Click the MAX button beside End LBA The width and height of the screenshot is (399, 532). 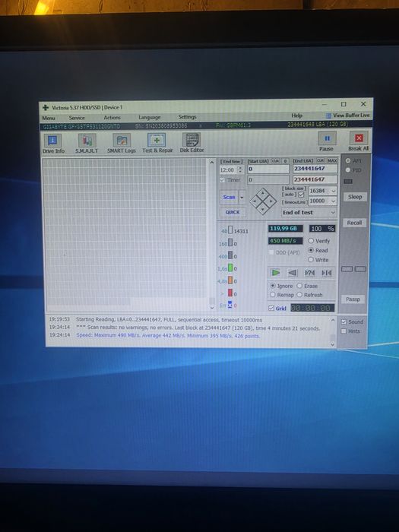click(x=332, y=160)
